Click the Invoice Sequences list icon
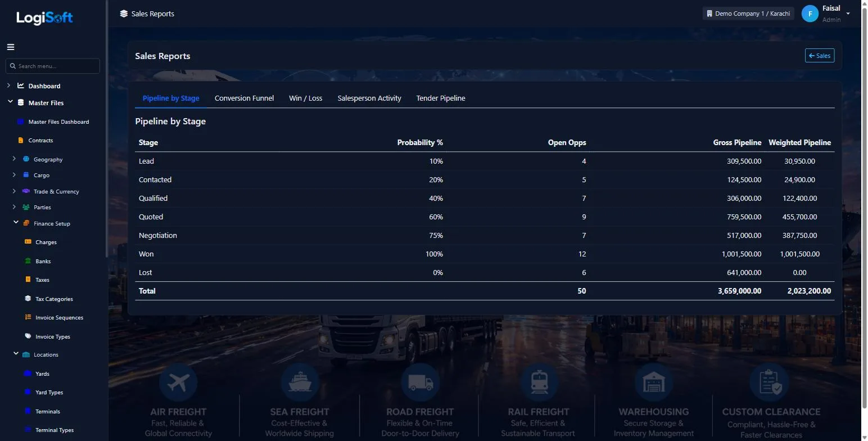Image resolution: width=868 pixels, height=441 pixels. 28,317
